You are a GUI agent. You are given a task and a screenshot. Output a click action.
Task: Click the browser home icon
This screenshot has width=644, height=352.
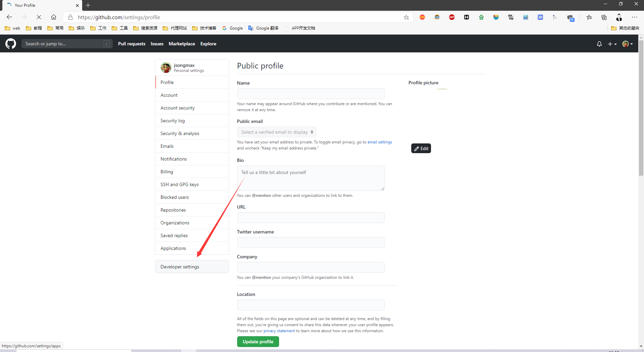54,17
